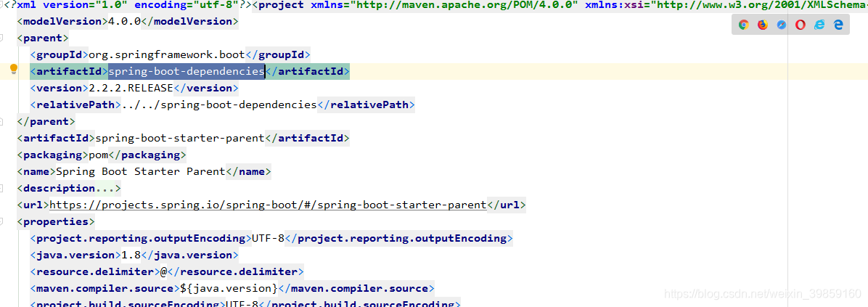
Task: Open file in Internet Explorer icon
Action: coord(819,25)
